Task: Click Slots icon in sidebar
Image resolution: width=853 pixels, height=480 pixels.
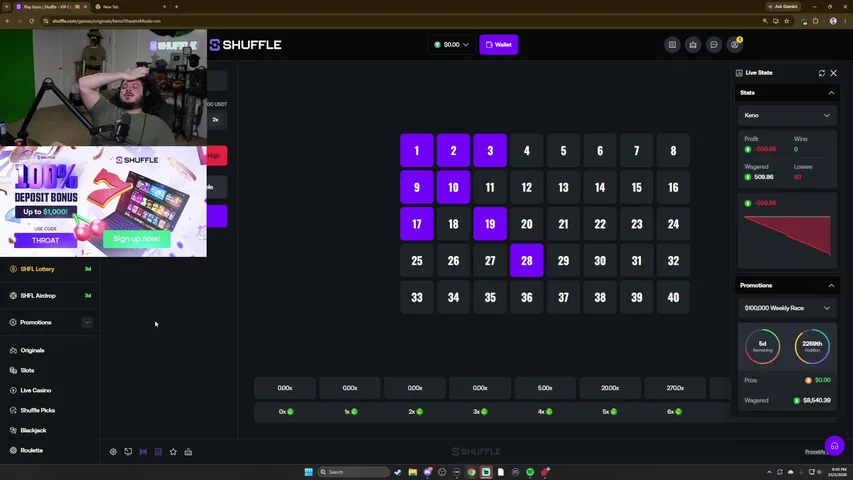Action: click(x=13, y=371)
